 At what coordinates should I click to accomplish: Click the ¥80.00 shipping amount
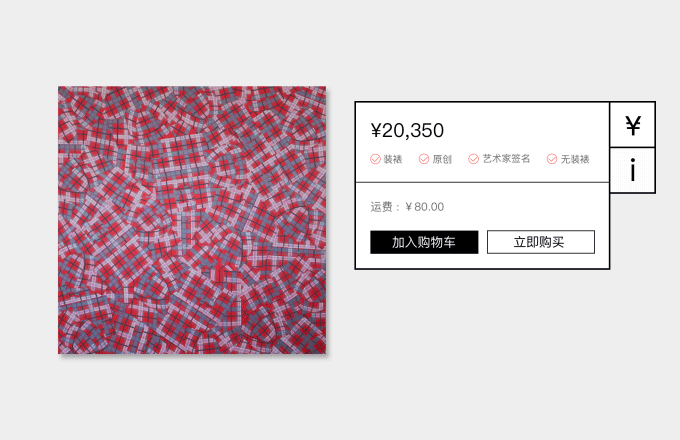pyautogui.click(x=425, y=207)
